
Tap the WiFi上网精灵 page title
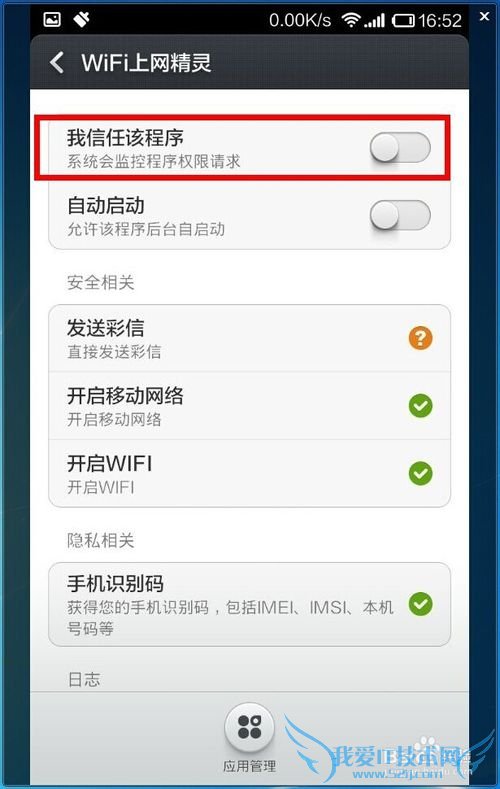(146, 63)
